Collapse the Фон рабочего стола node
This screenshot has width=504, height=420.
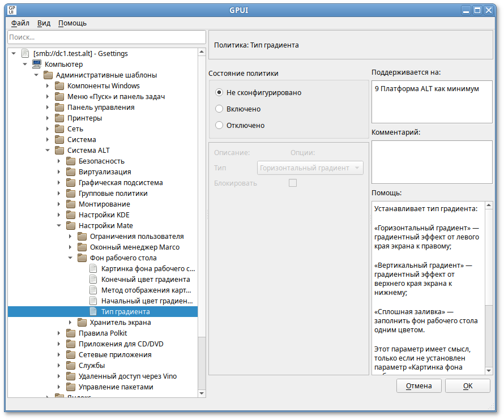coord(70,258)
